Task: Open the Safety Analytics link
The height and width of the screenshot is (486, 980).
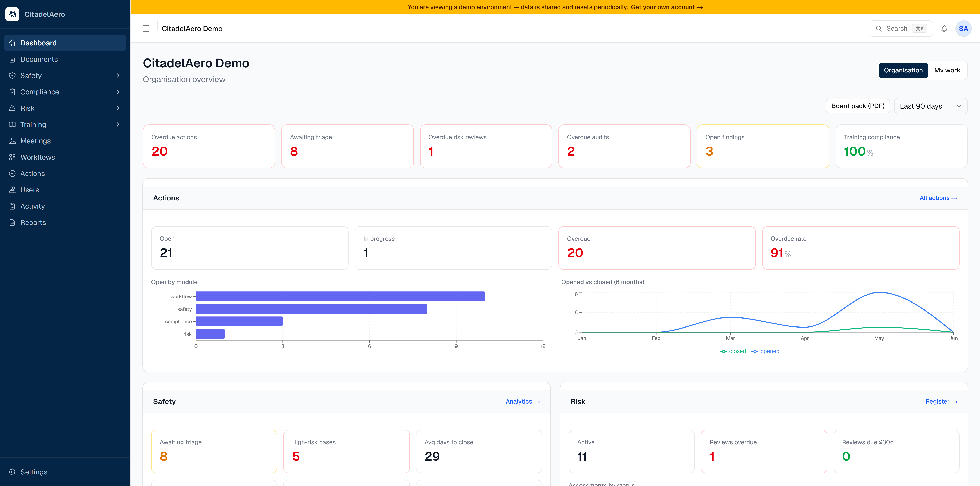Action: click(x=523, y=402)
